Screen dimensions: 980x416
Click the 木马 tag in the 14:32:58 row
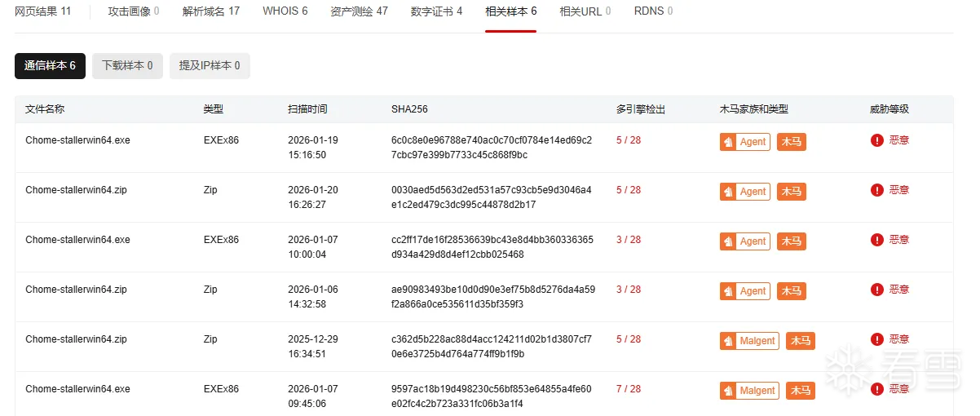[x=792, y=291]
